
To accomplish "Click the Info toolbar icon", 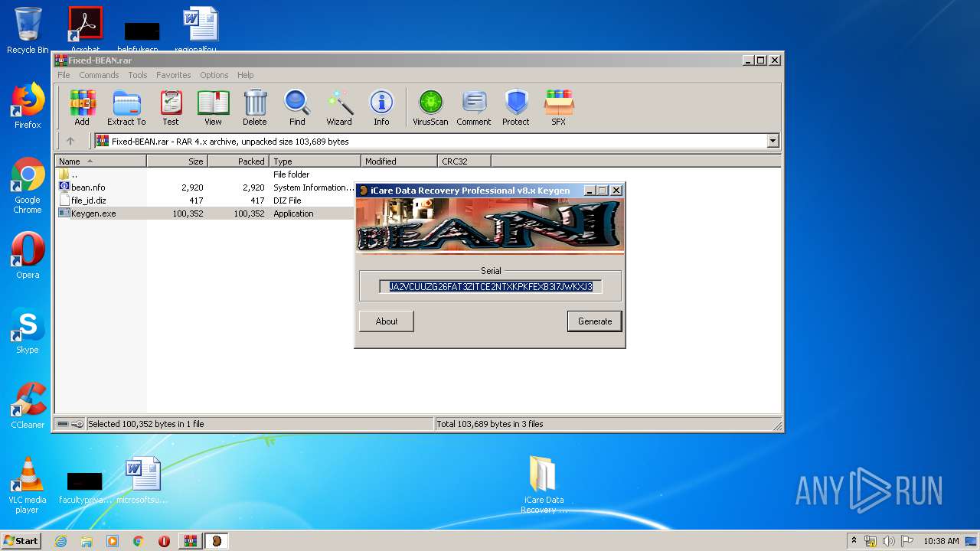I will pos(381,108).
